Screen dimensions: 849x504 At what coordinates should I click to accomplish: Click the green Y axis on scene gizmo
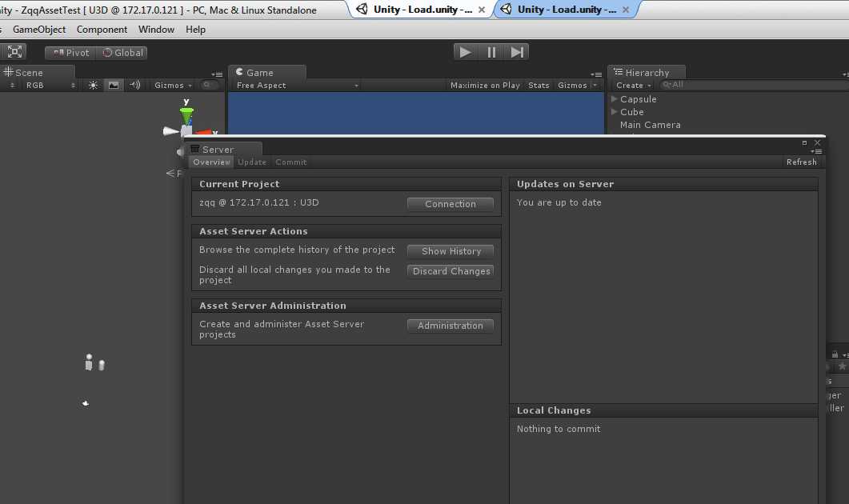click(x=186, y=114)
